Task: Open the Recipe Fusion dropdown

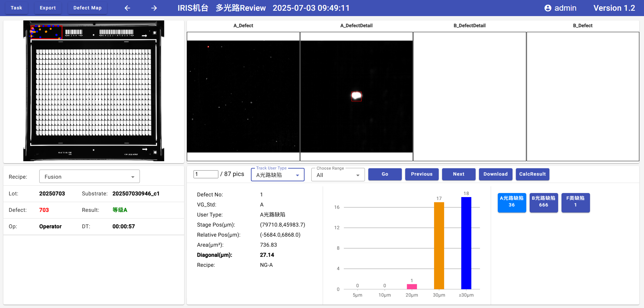Action: pos(89,177)
